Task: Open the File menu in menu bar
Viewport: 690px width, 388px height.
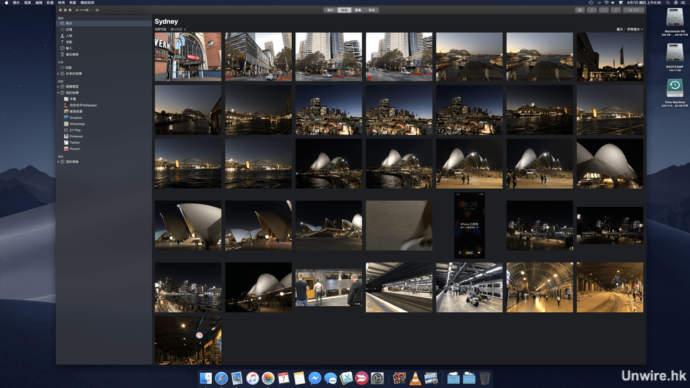Action: click(x=27, y=3)
